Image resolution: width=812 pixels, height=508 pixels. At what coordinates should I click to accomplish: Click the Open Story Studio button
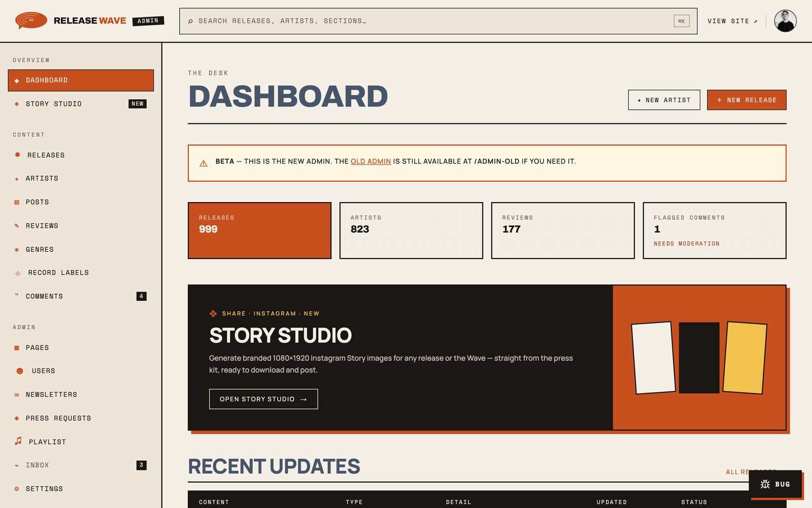(x=263, y=399)
